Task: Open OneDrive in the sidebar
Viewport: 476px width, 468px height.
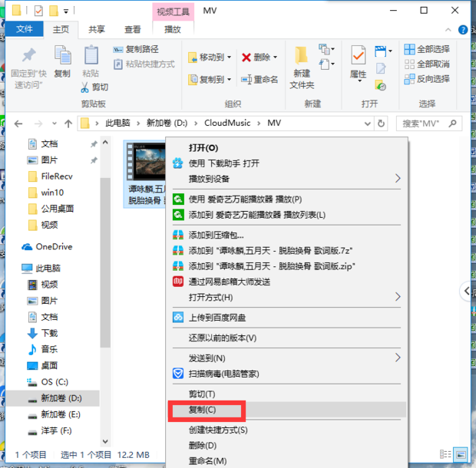Action: (x=47, y=247)
